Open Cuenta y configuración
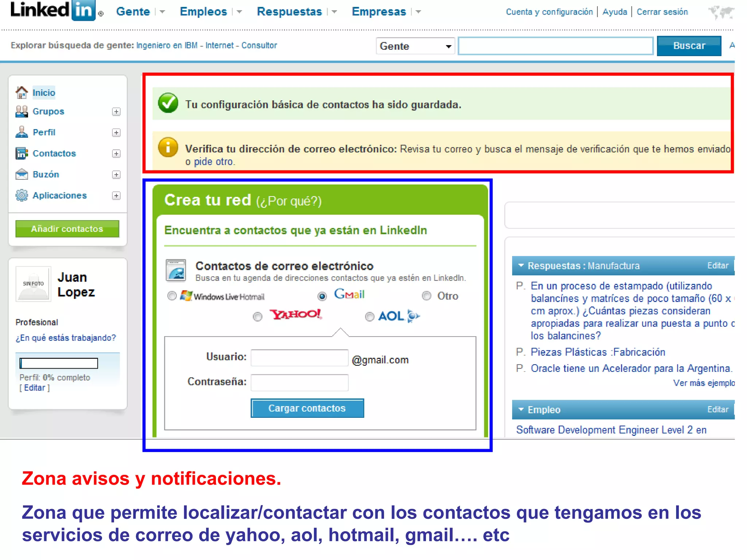Image resolution: width=747 pixels, height=560 pixels. pyautogui.click(x=549, y=12)
